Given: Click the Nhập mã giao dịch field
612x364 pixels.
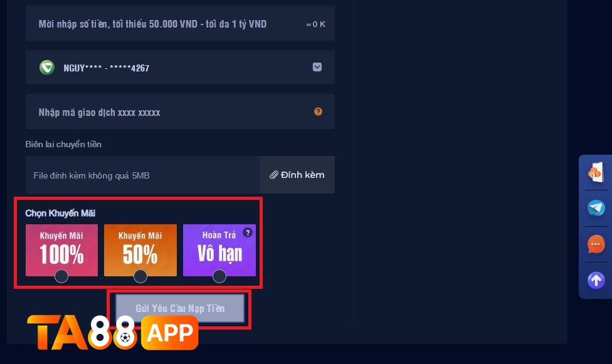Looking at the screenshot, I should click(181, 112).
